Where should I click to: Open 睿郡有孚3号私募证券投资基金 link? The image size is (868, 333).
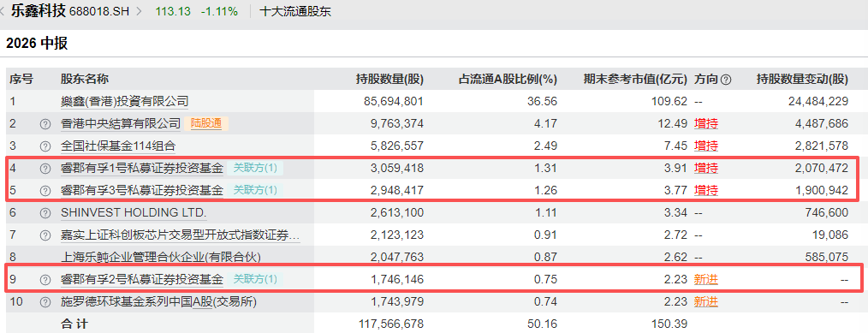[142, 190]
